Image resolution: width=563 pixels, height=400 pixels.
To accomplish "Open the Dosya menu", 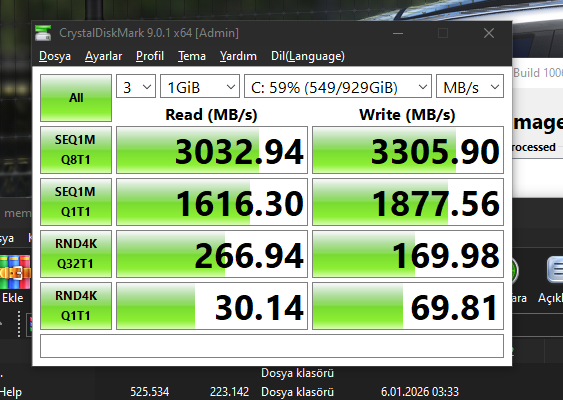I will coord(55,56).
